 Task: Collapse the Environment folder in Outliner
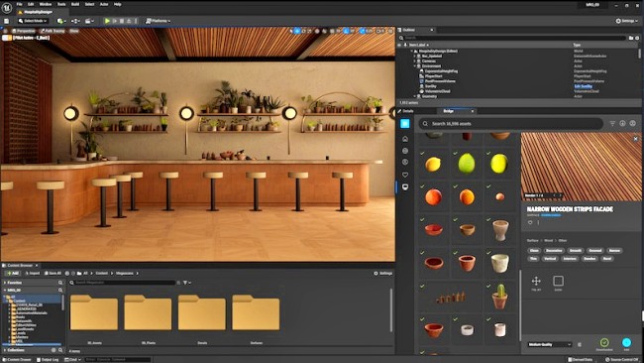tap(415, 65)
